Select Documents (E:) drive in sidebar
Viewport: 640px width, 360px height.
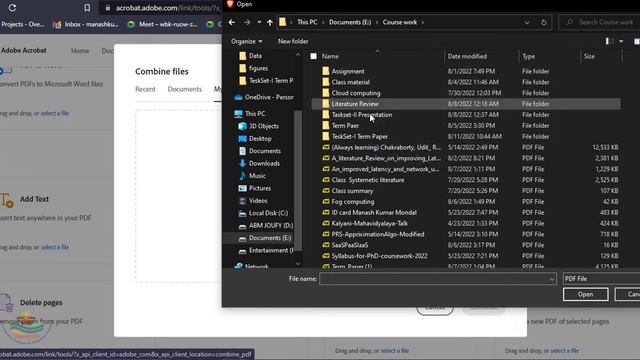(x=264, y=238)
